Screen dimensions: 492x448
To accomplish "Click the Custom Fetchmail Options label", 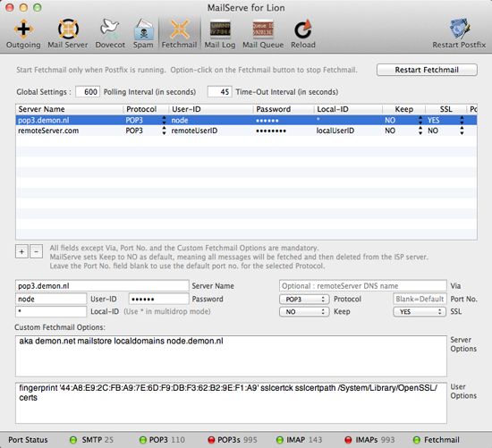I will point(60,327).
